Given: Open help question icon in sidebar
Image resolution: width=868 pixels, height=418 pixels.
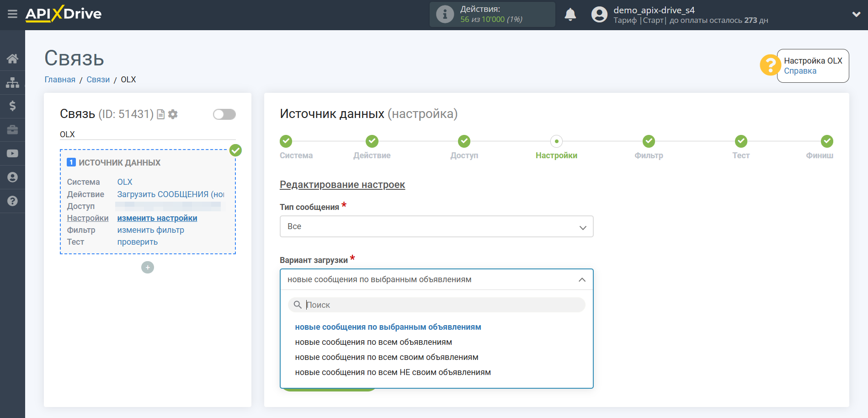Looking at the screenshot, I should click(12, 201).
